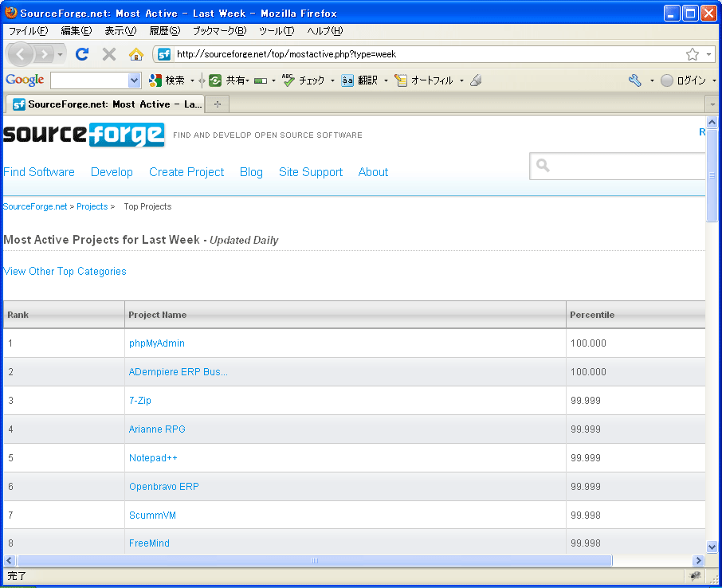722x588 pixels.
Task: Click the sourceforge logo
Action: pos(84,135)
